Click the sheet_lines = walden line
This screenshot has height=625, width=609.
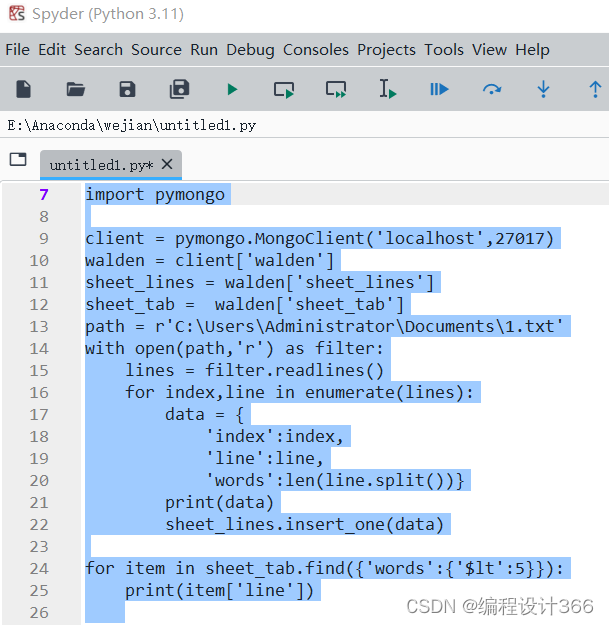tap(259, 282)
